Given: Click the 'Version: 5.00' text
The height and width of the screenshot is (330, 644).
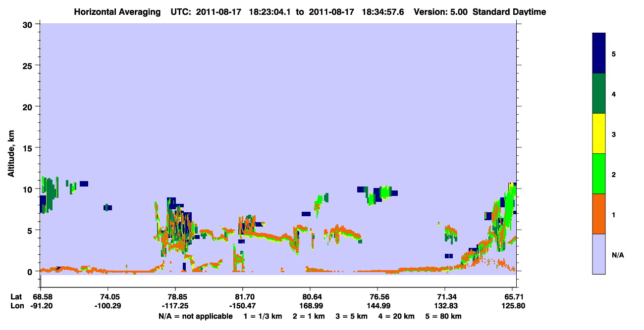Looking at the screenshot, I should [440, 11].
